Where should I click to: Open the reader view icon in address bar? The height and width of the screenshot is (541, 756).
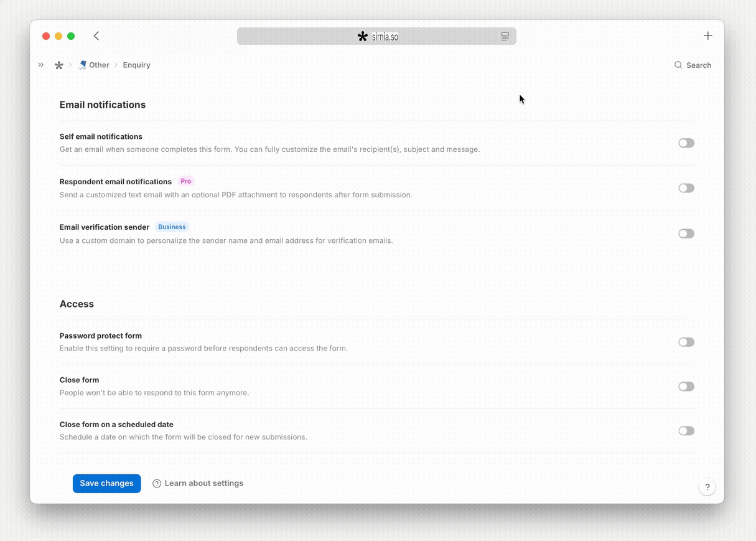point(505,37)
